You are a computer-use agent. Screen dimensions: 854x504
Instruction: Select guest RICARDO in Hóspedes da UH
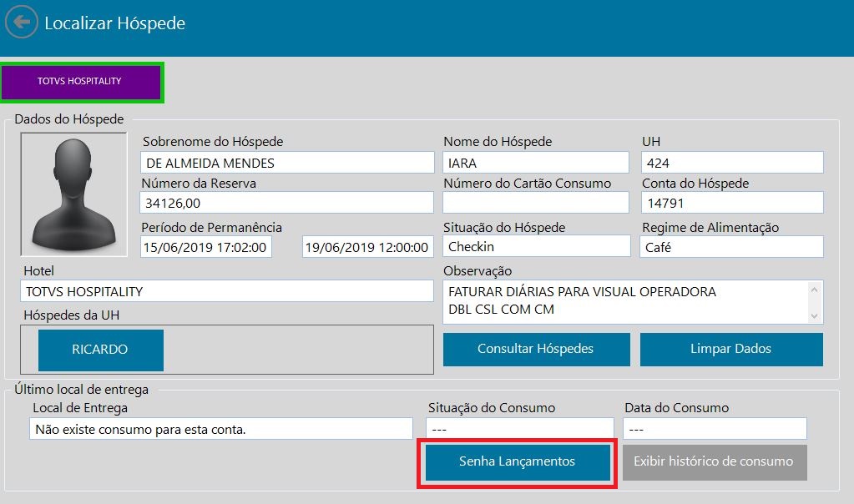101,350
